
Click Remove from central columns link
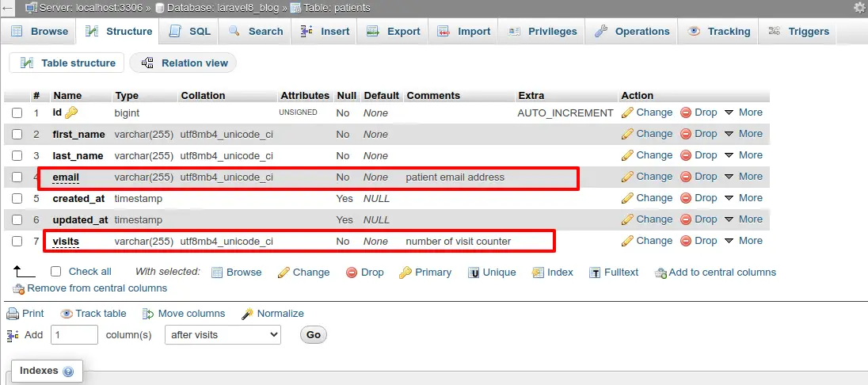pyautogui.click(x=89, y=288)
